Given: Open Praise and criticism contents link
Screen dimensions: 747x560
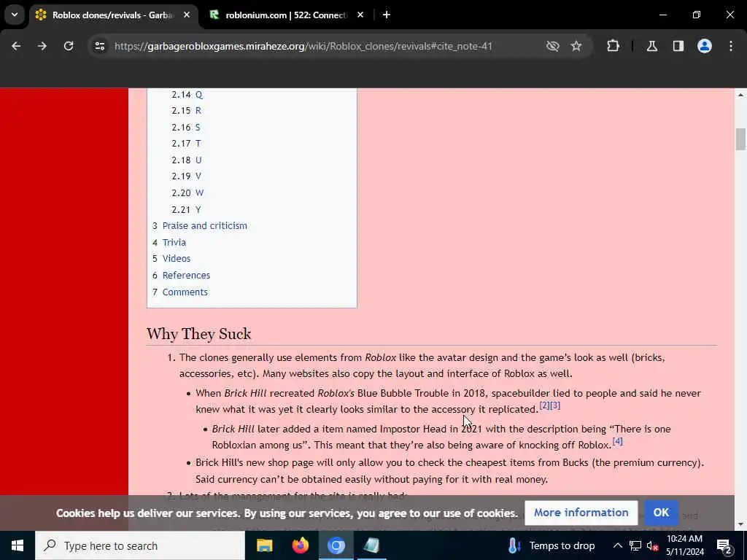Looking at the screenshot, I should coord(204,226).
